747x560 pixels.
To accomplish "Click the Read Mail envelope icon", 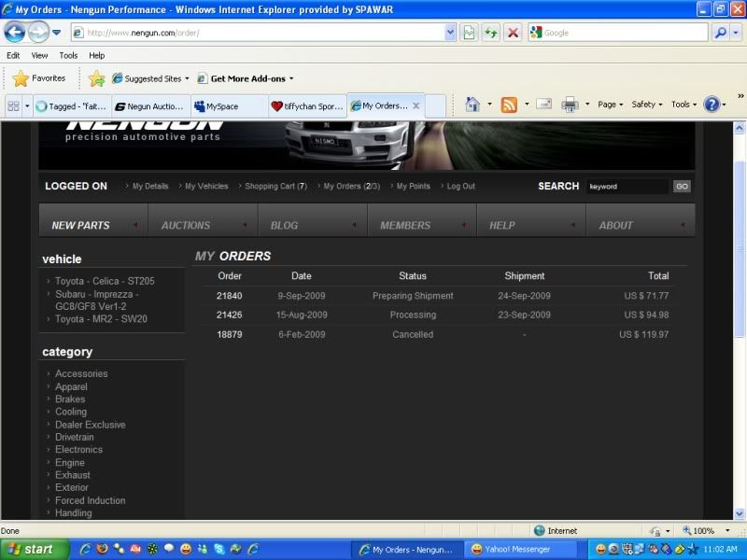I will (543, 104).
